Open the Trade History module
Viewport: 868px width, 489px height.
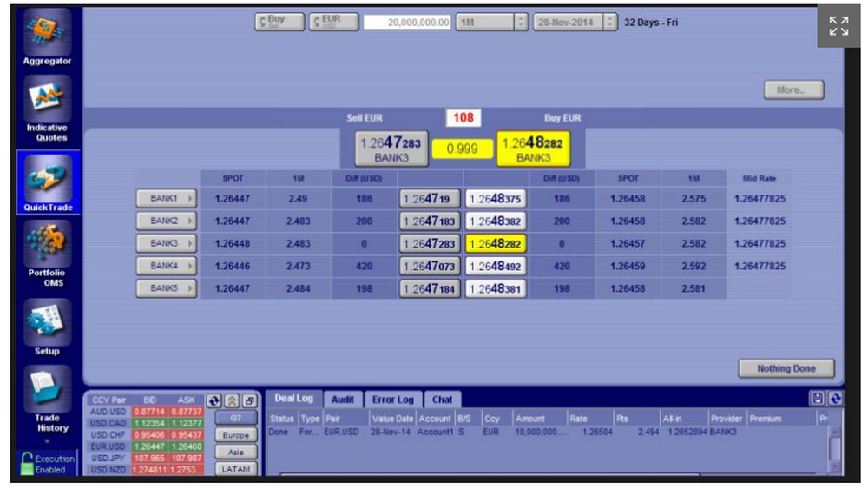(x=47, y=399)
